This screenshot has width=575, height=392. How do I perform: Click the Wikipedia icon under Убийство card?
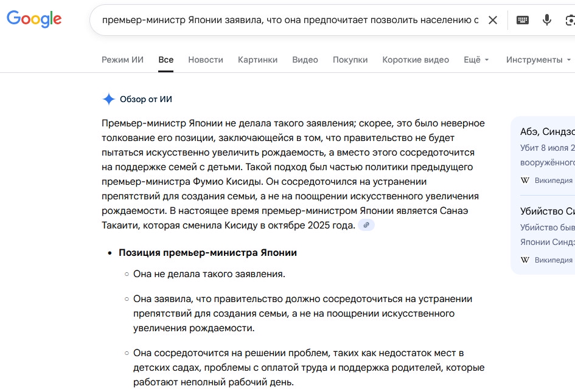525,260
